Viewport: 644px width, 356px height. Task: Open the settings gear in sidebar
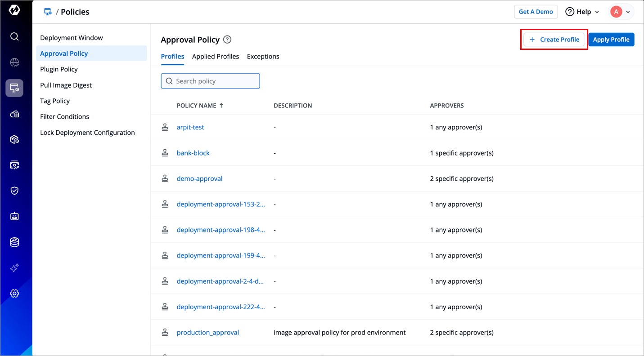pyautogui.click(x=14, y=294)
